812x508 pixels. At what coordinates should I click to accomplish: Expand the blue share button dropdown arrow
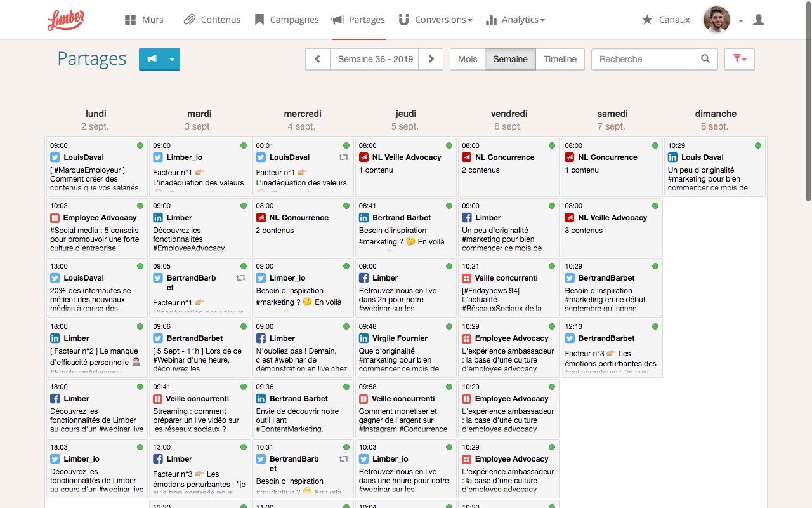coord(173,59)
